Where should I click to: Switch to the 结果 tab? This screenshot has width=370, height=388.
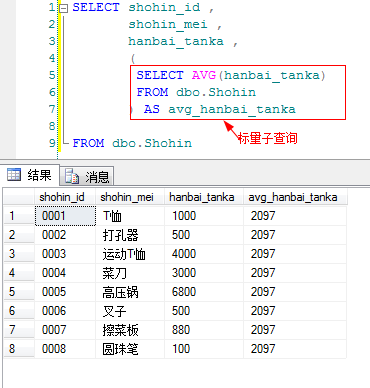(x=30, y=175)
